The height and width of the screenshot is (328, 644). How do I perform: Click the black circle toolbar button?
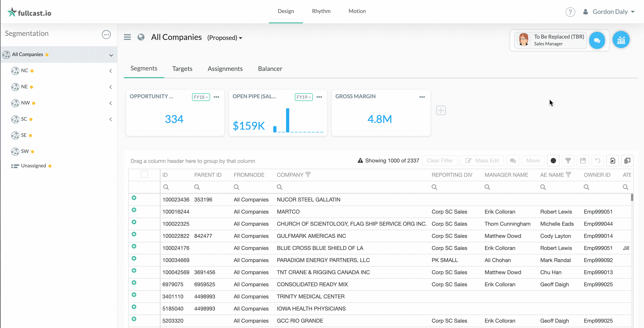[x=553, y=161]
